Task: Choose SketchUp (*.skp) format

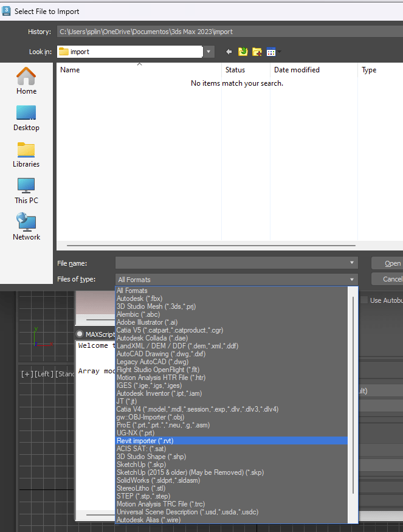Action: [x=232, y=465]
